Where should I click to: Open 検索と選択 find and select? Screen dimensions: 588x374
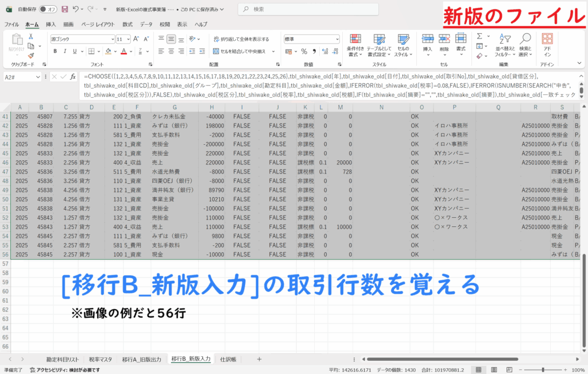click(x=525, y=45)
